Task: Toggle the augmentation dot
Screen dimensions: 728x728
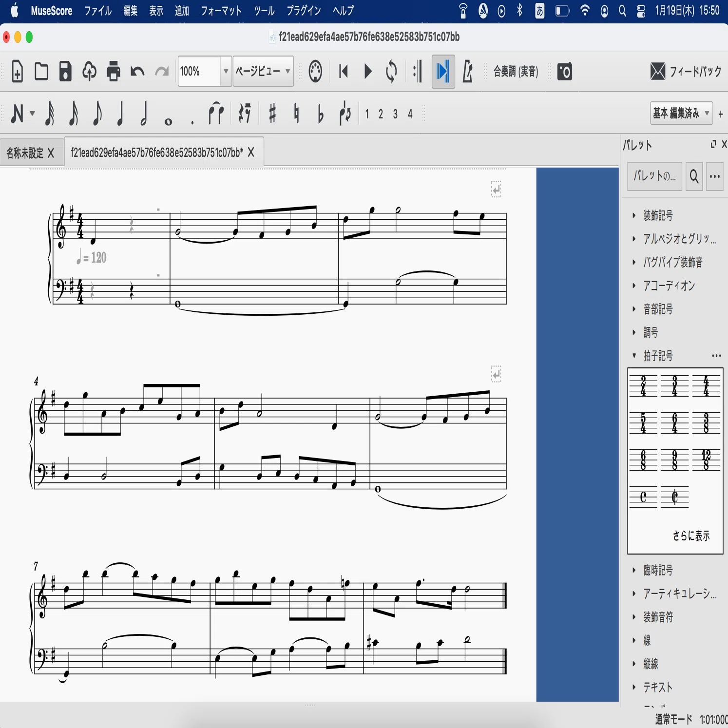Action: (192, 122)
